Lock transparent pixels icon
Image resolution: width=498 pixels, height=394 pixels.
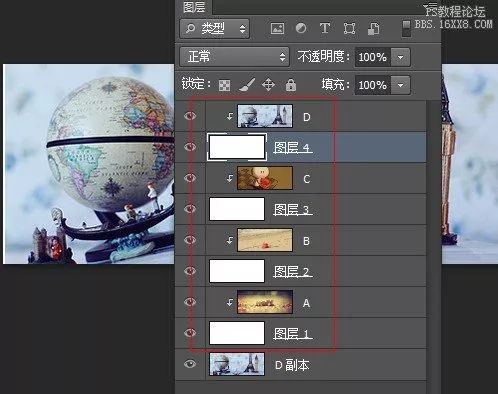coord(224,85)
